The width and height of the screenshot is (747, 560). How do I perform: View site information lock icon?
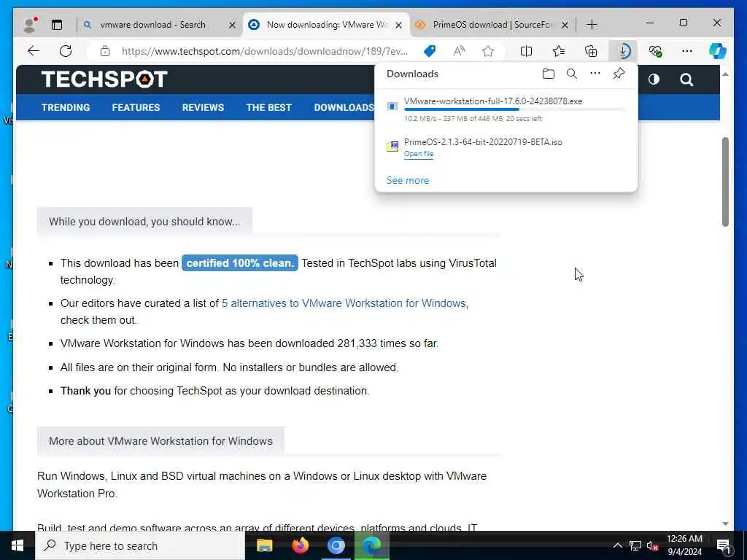105,51
